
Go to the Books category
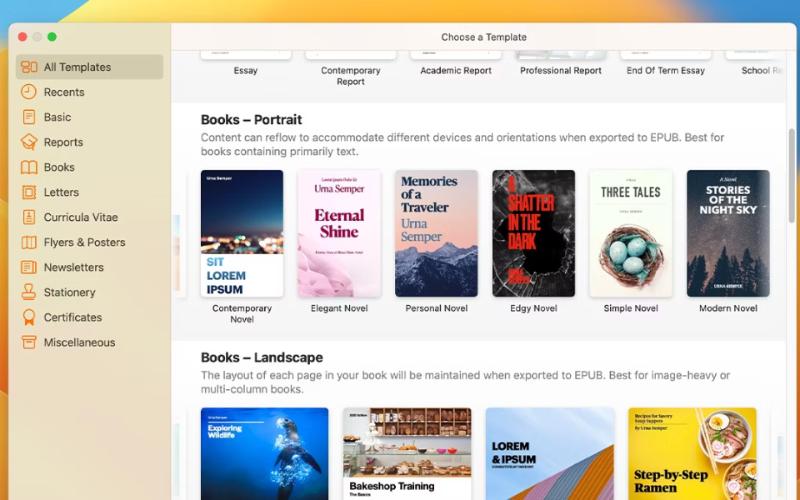click(59, 167)
